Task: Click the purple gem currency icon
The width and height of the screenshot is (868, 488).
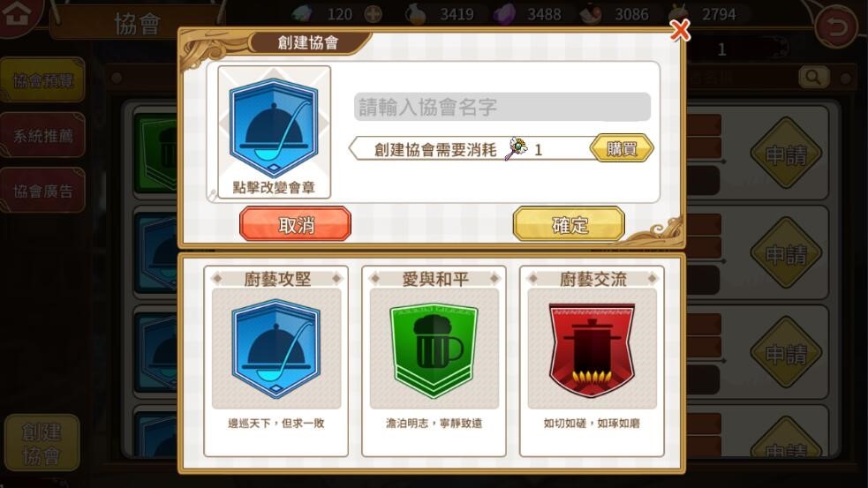Action: point(504,14)
